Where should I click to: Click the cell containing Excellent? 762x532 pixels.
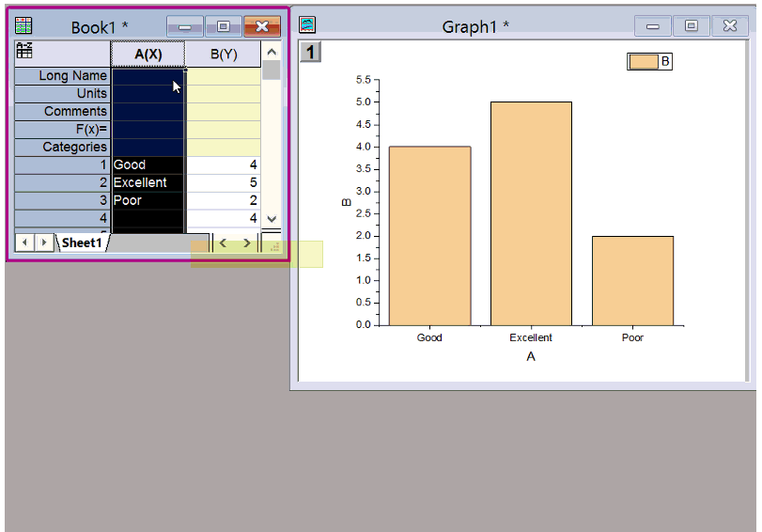point(148,182)
